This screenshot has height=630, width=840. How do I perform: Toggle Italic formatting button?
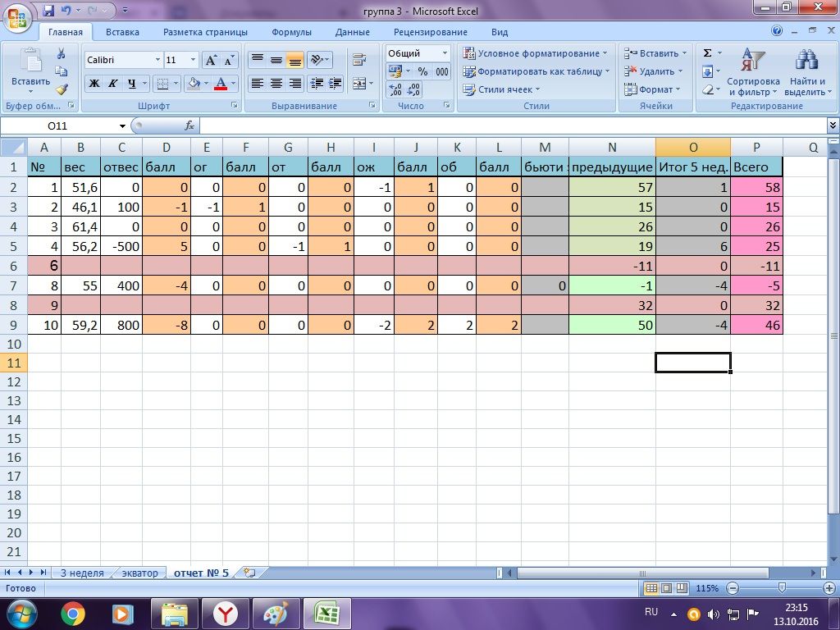coord(112,84)
